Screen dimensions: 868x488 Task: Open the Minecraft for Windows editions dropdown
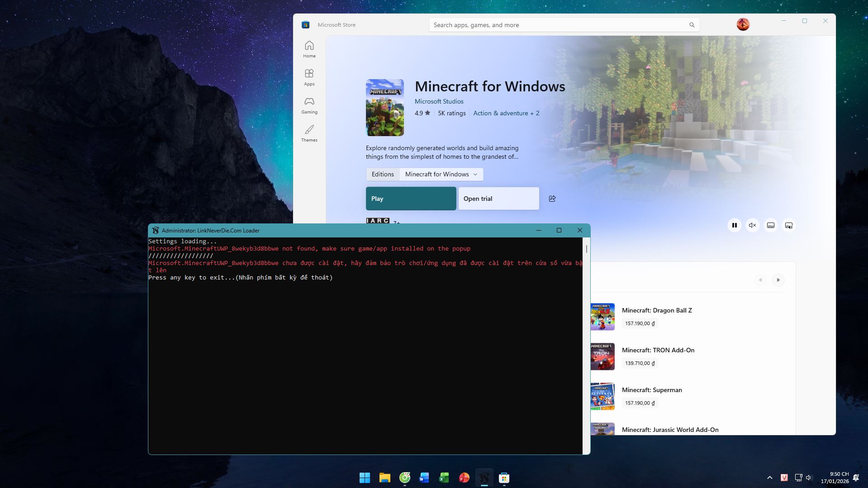[441, 174]
